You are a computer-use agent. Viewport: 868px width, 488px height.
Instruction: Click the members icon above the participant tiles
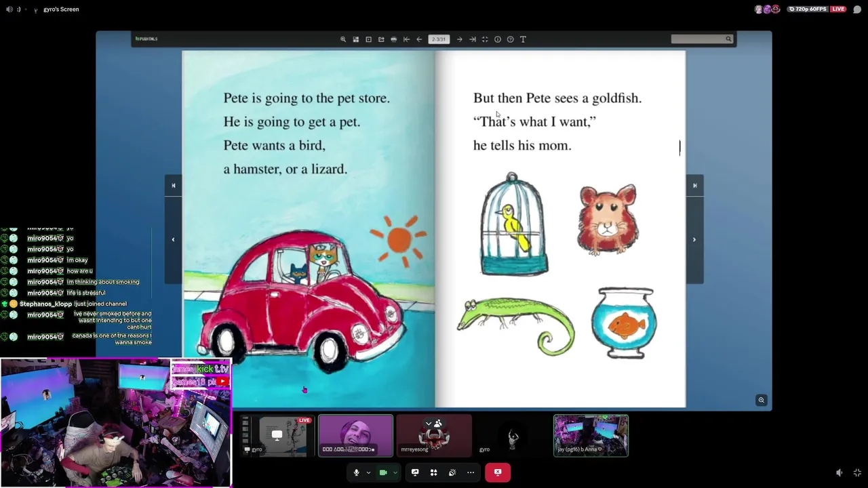pos(438,424)
